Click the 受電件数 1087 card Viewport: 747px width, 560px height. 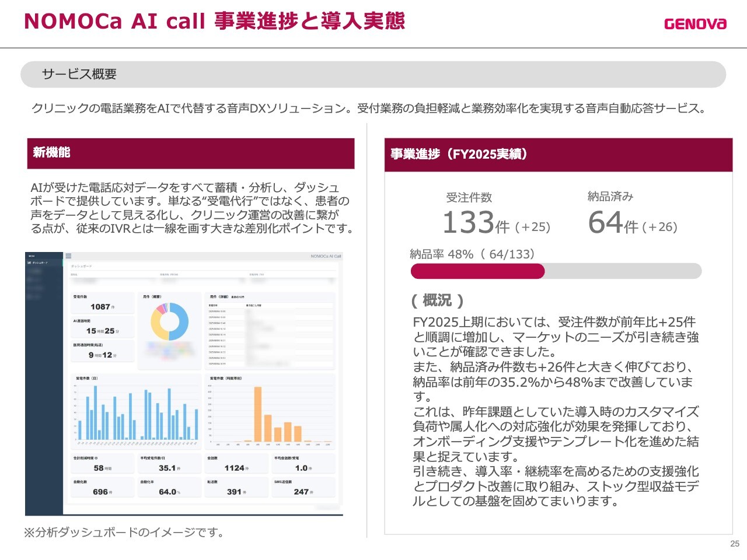click(102, 303)
